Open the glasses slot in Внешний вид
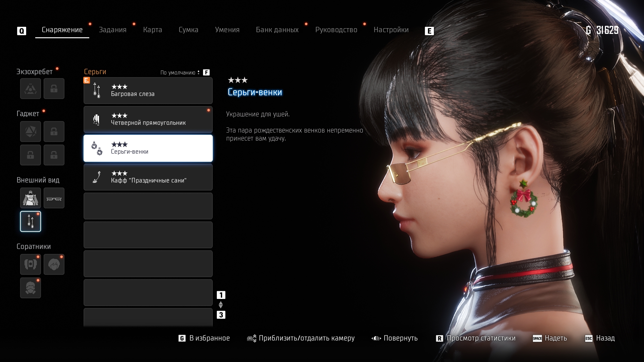The image size is (644, 362). pos(54,198)
